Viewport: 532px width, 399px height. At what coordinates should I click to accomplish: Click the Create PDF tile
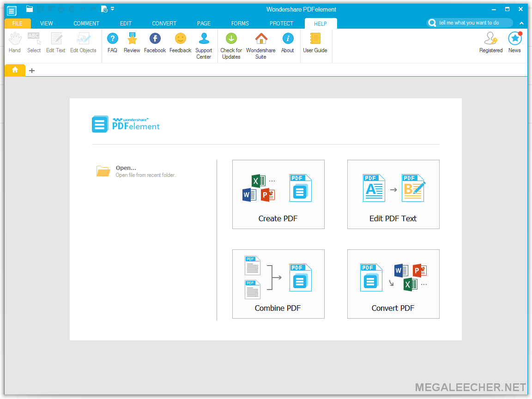278,194
